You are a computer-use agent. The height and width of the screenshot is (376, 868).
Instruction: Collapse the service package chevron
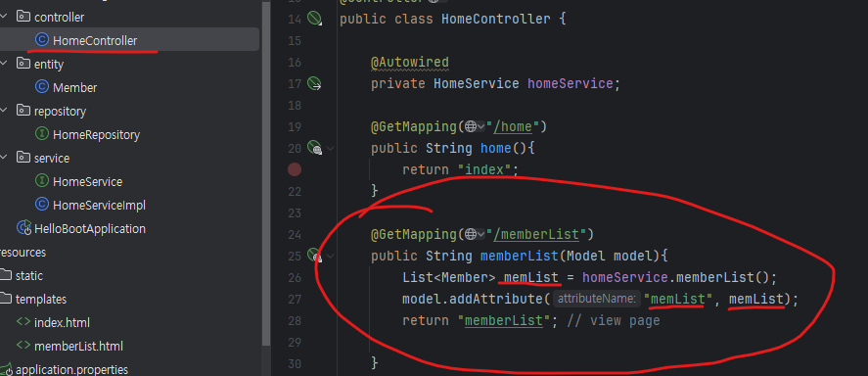click(4, 159)
